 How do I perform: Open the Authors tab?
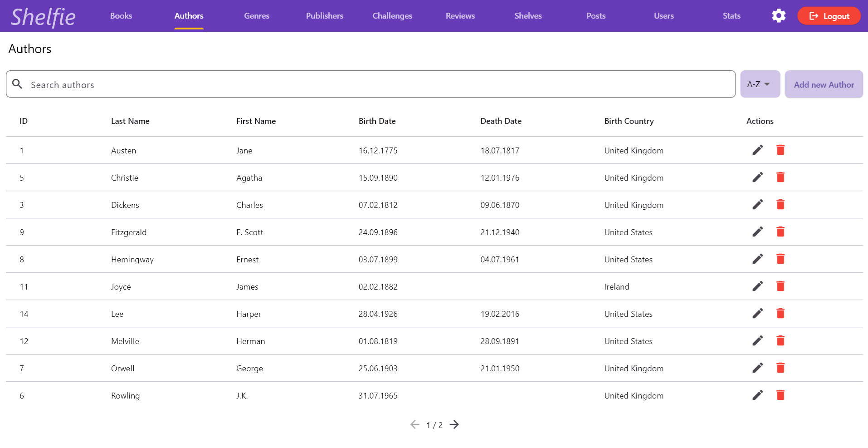(189, 16)
